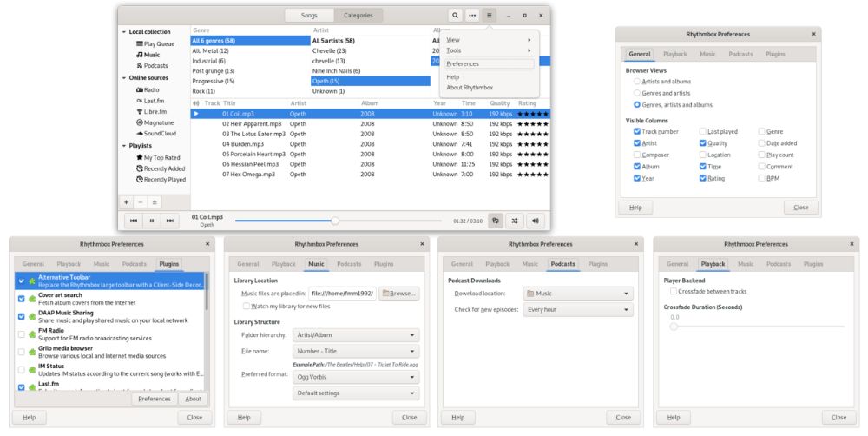The width and height of the screenshot is (868, 436).
Task: Open SoundCloud online source
Action: click(x=156, y=134)
